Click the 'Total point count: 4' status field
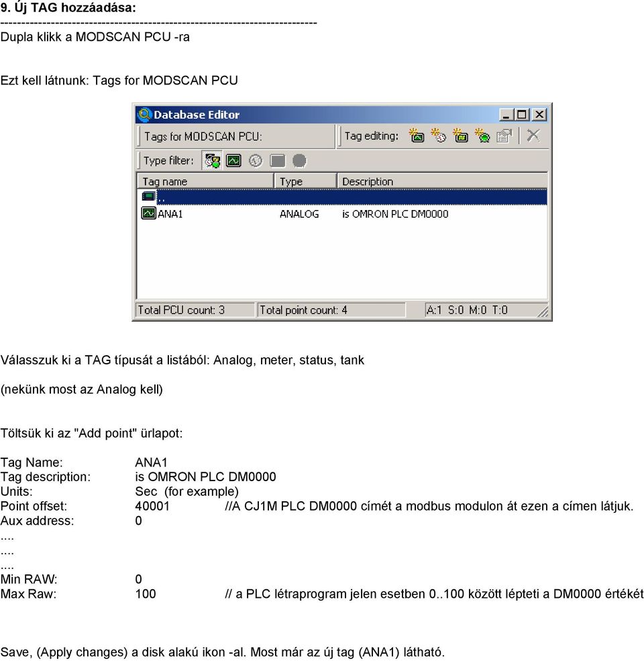Viewport: 644px width, 661px height. coord(331,310)
